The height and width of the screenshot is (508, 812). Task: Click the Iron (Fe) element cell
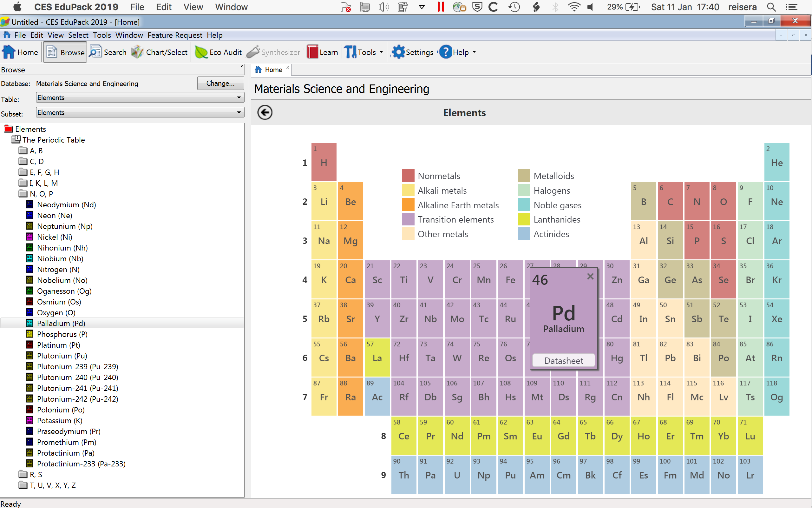(x=510, y=279)
